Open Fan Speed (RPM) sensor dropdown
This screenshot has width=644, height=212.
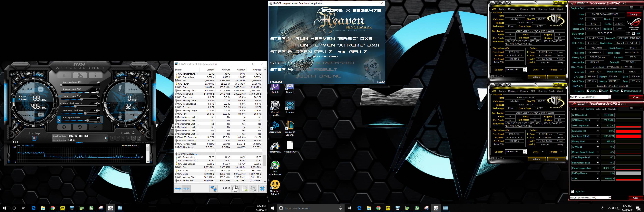[x=598, y=136]
